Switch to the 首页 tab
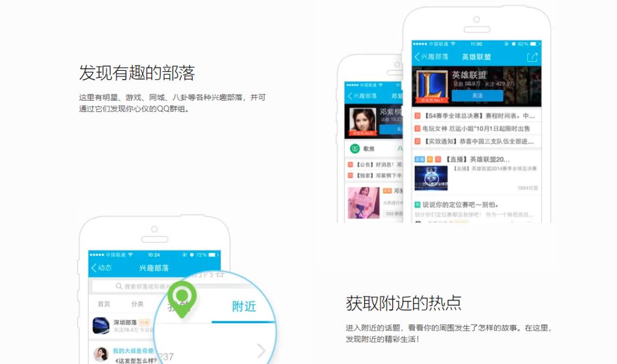 click(104, 304)
